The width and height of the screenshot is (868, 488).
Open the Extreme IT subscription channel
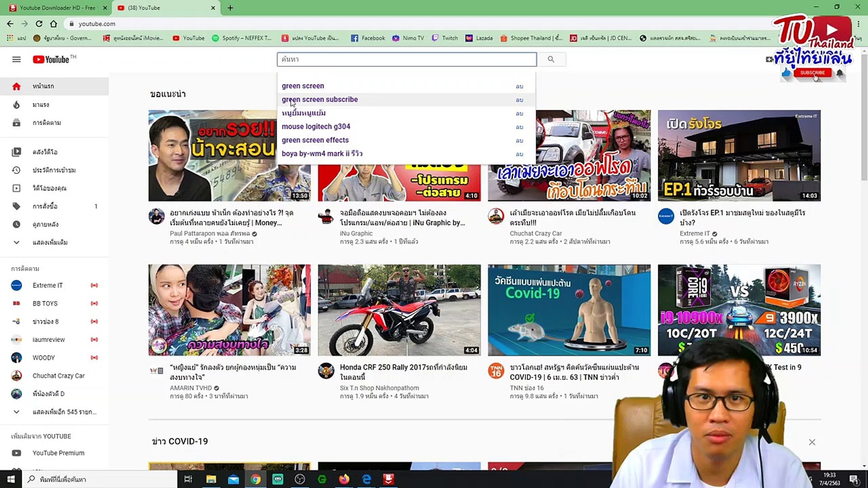point(47,285)
